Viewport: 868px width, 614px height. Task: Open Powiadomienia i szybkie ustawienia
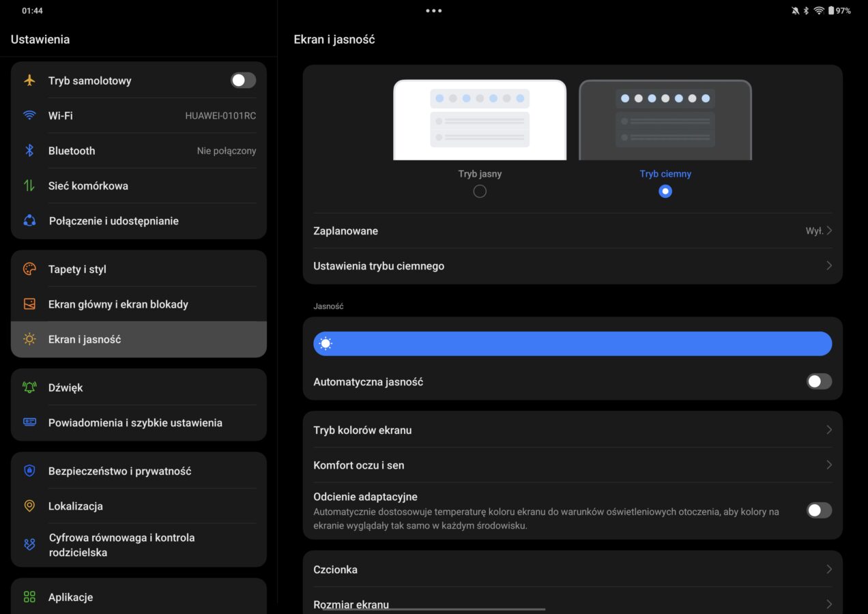tap(139, 422)
